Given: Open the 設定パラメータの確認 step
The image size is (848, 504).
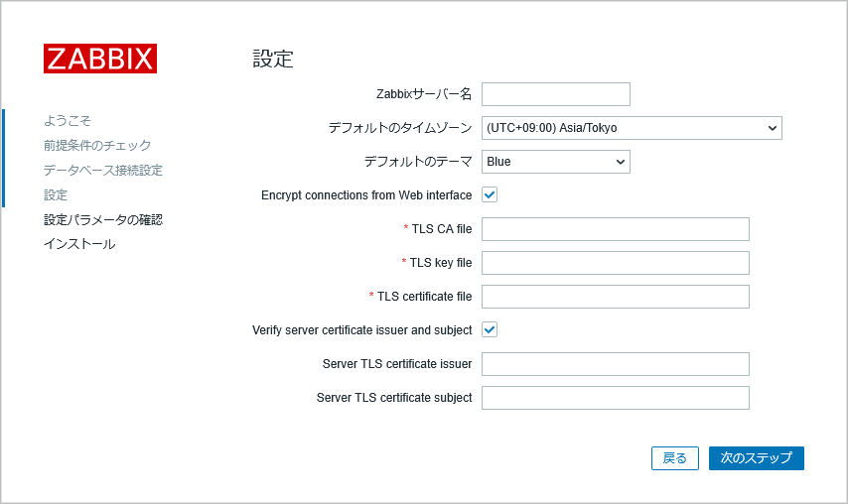Looking at the screenshot, I should coord(103,220).
